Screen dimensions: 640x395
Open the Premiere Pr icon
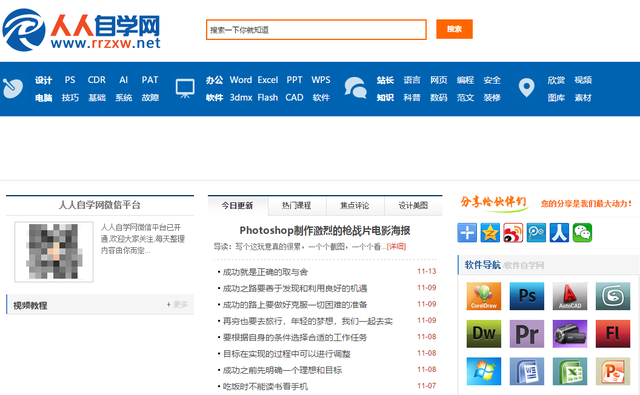[x=527, y=334]
